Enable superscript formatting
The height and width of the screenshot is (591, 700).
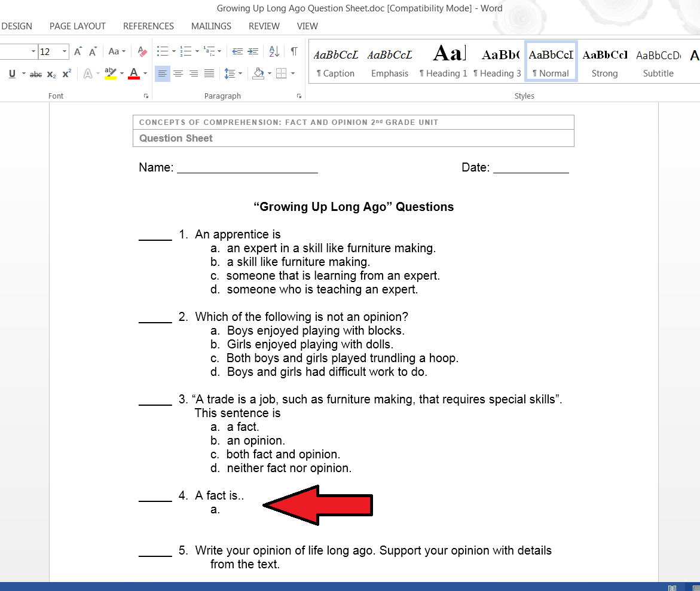[x=66, y=74]
